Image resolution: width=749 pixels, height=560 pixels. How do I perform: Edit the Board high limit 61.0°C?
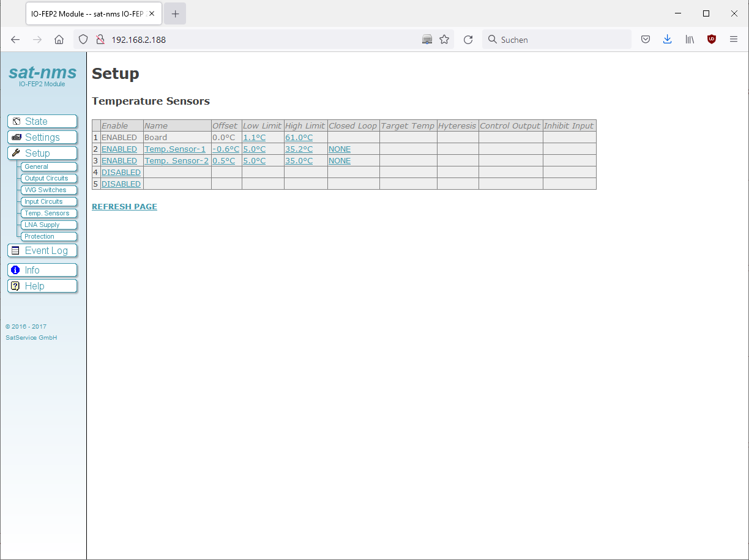[299, 138]
